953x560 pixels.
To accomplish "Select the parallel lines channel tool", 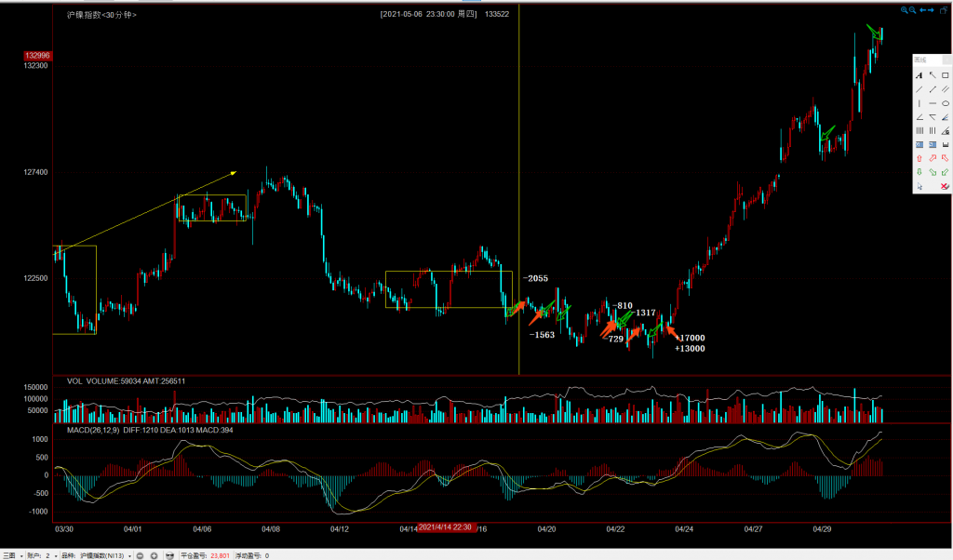I will 946,89.
